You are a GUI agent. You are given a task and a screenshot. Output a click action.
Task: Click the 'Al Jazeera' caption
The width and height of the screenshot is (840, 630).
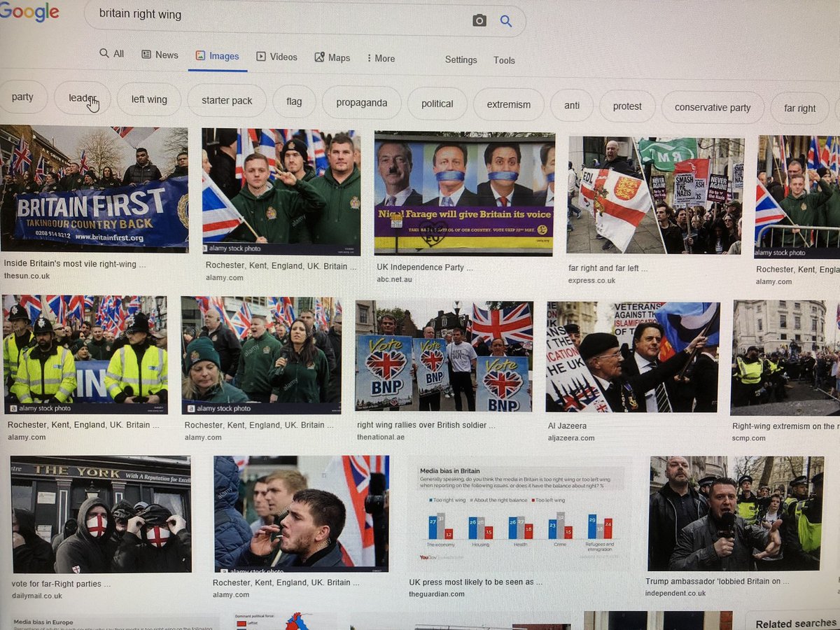[x=567, y=426]
